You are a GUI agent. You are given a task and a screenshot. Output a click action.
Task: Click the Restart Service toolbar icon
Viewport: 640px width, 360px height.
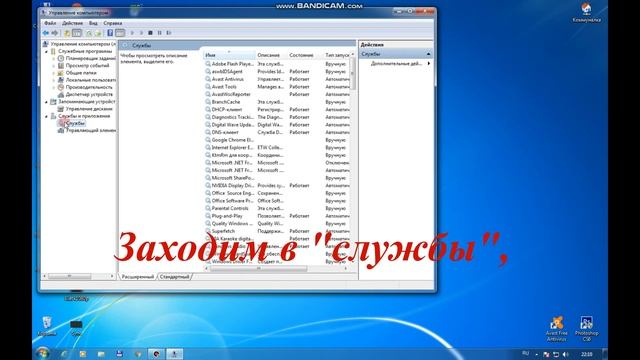pos(169,33)
